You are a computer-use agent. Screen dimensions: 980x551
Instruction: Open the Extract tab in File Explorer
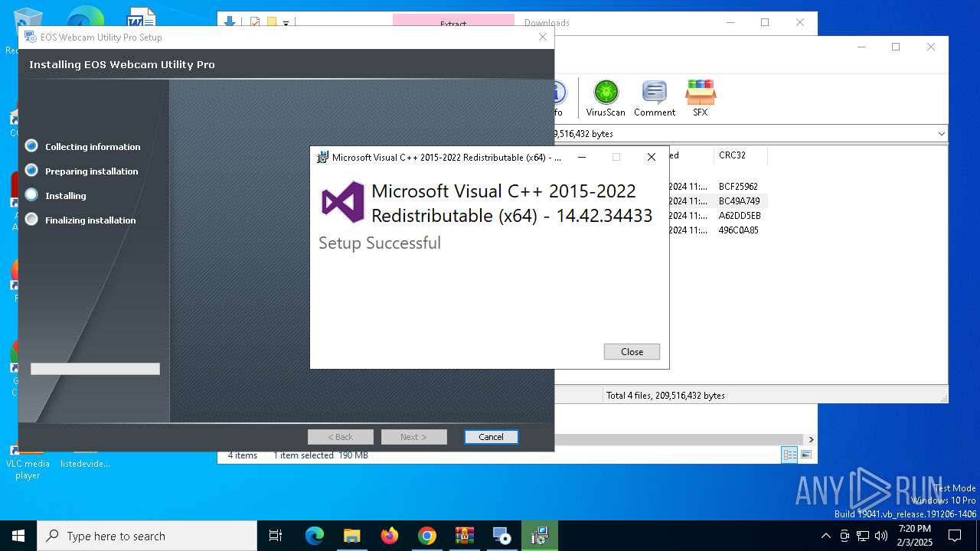coord(453,22)
